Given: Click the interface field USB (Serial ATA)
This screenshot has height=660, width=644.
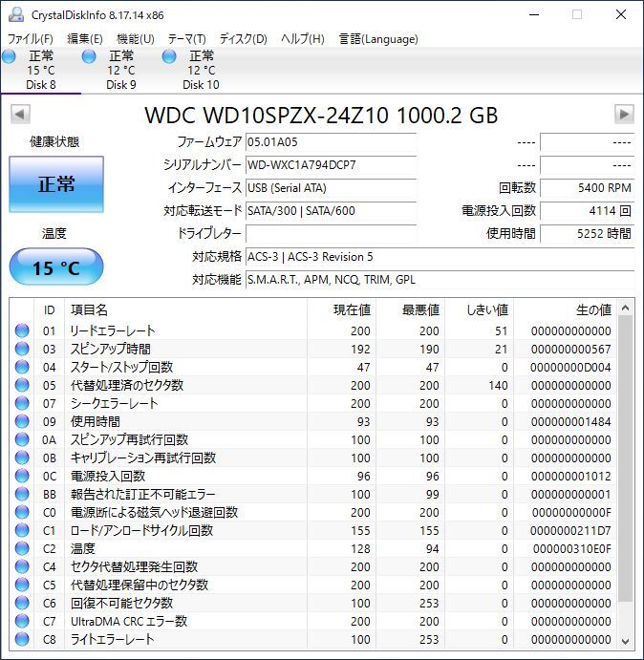Looking at the screenshot, I should point(331,188).
